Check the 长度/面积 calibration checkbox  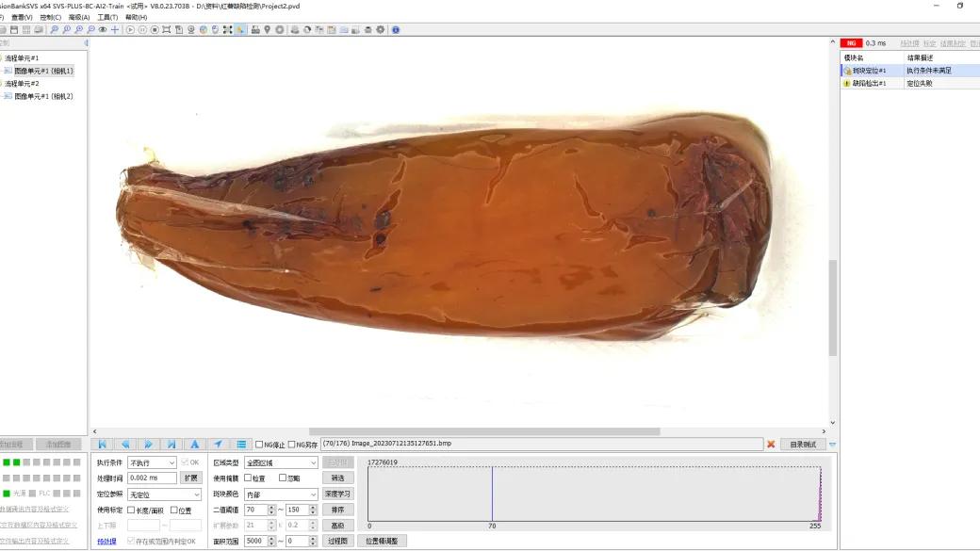[131, 510]
